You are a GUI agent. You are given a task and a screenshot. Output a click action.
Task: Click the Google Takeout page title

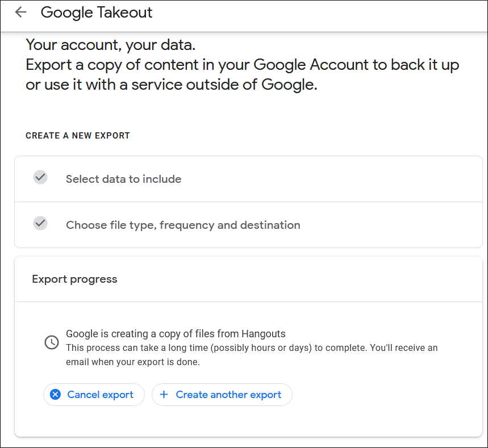point(97,12)
